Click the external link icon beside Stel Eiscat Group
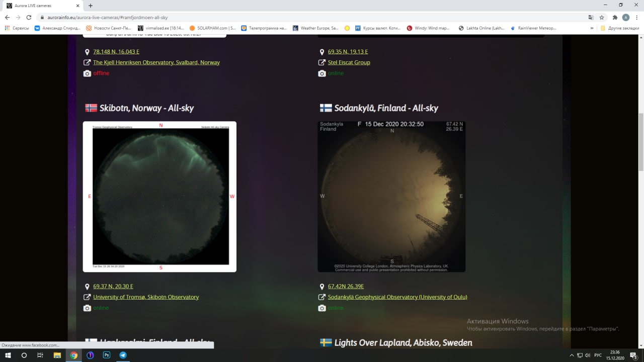644x362 pixels. tap(322, 62)
